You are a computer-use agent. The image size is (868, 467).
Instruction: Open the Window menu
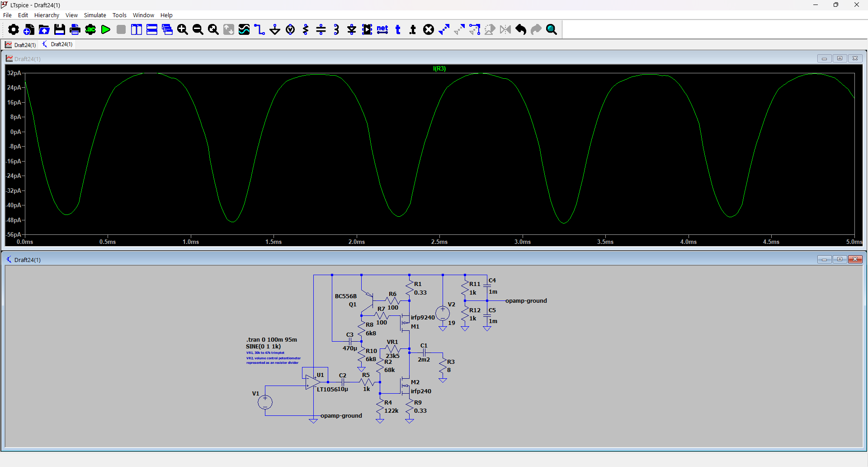pos(143,15)
